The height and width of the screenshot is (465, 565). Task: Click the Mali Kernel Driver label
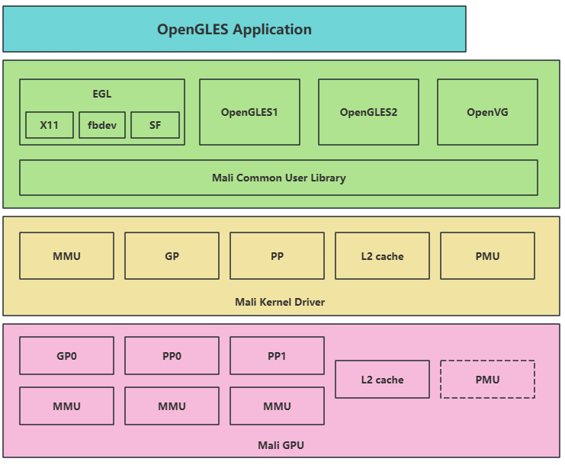(280, 302)
